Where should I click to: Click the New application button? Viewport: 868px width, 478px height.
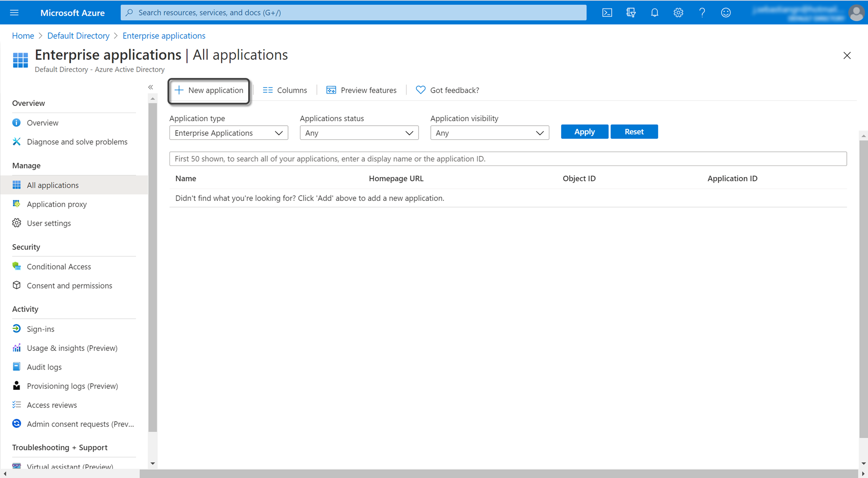[x=209, y=90]
